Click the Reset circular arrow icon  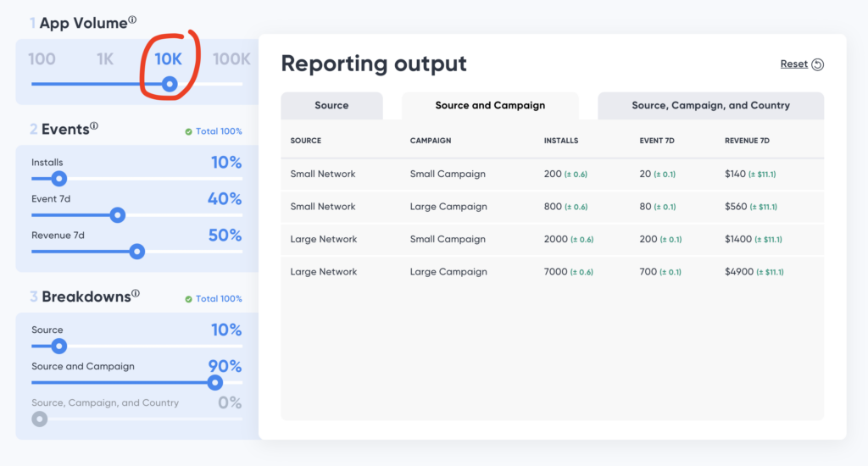[818, 64]
